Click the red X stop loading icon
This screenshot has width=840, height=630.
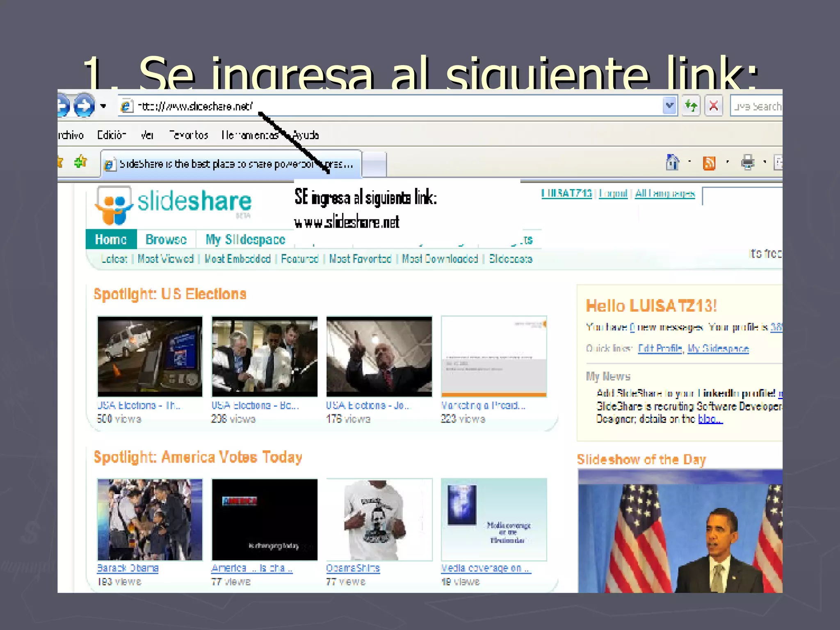714,106
